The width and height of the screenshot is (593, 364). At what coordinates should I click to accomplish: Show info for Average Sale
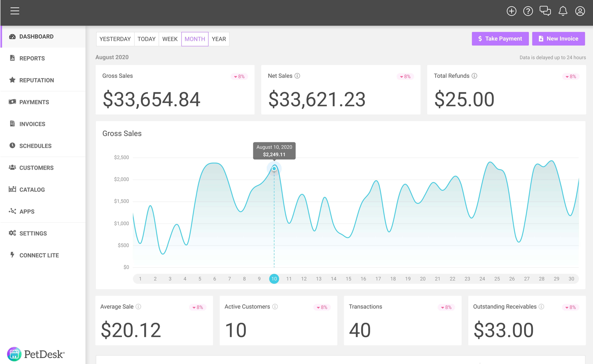(x=138, y=307)
